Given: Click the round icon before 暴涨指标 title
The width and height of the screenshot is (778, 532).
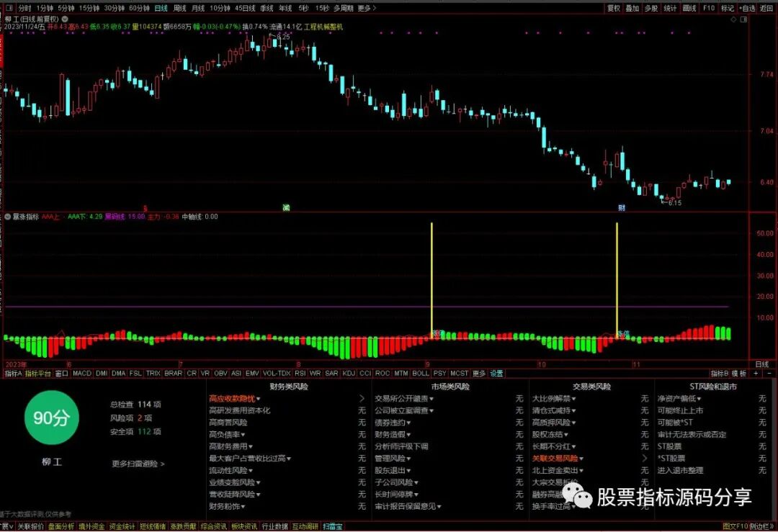Looking at the screenshot, I should click(x=7, y=217).
